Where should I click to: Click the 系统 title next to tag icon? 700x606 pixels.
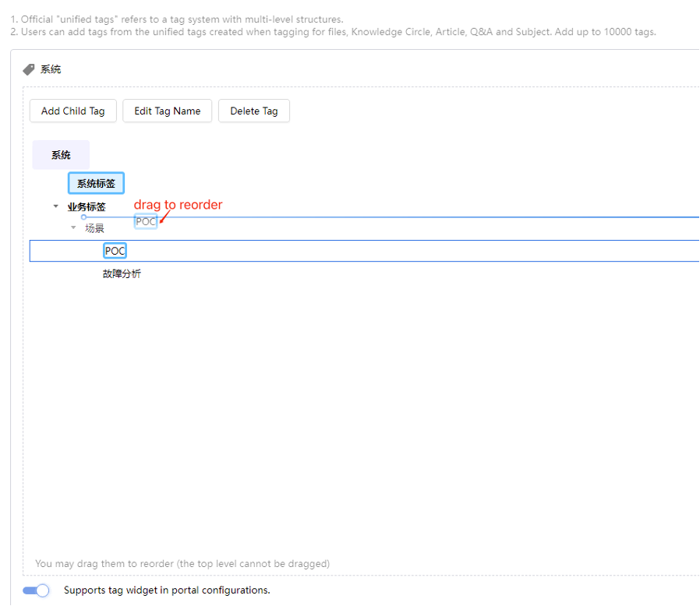(51, 69)
